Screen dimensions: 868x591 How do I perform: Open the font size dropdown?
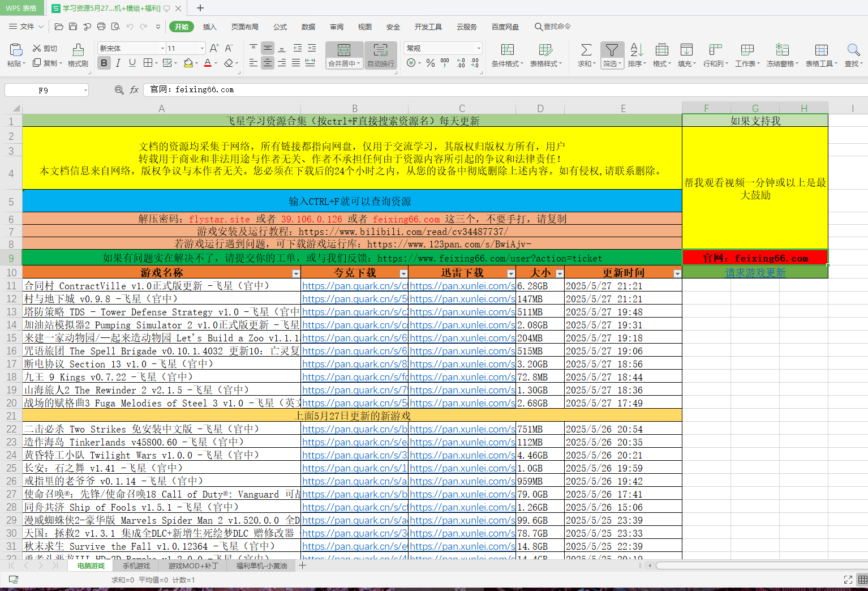[x=202, y=48]
